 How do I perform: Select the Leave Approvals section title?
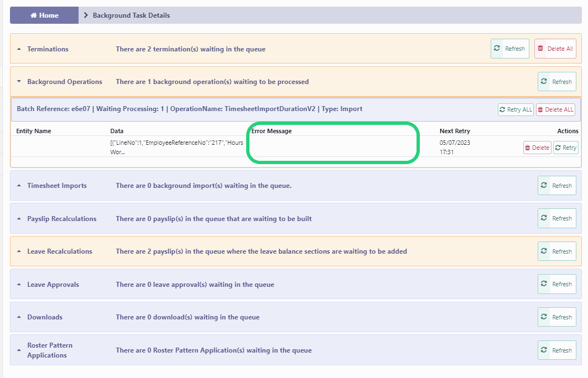point(53,285)
